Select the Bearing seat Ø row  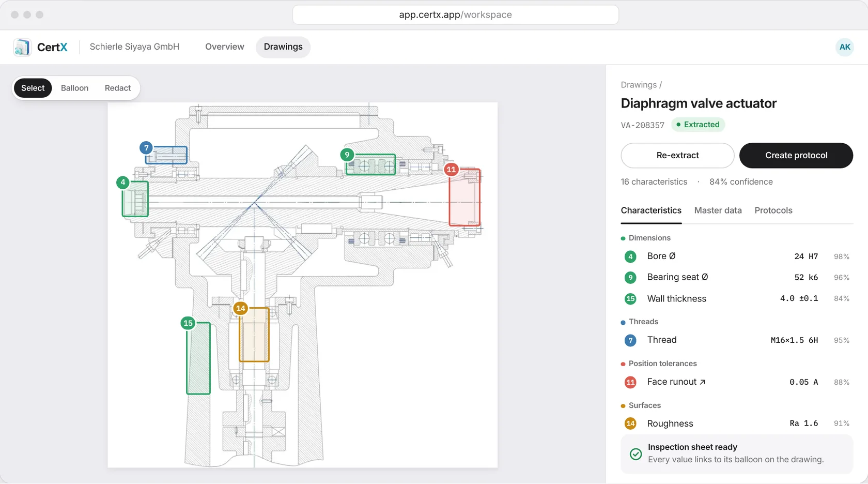(737, 278)
